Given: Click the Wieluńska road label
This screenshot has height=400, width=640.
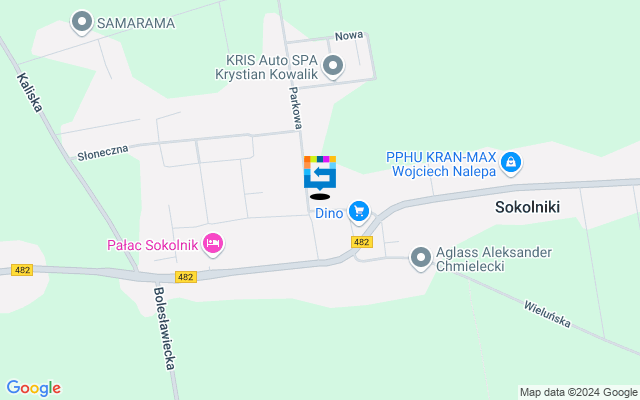Looking at the screenshot, I should 547,314.
